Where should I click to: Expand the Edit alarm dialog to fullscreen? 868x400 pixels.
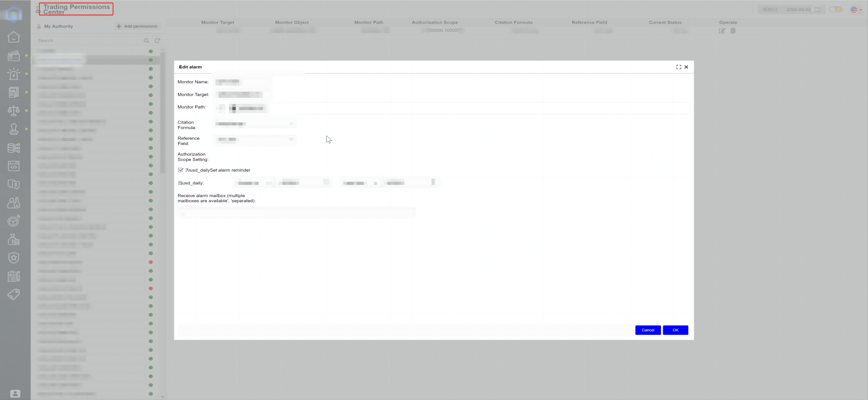679,67
